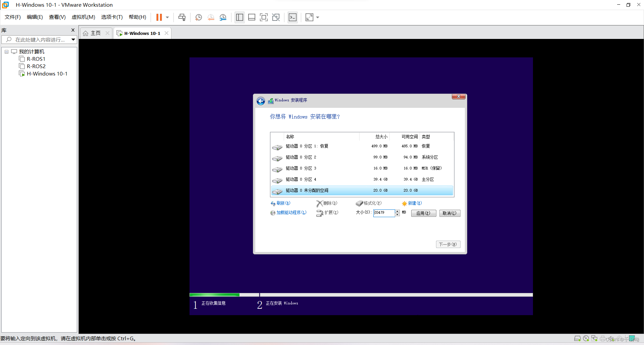644x345 pixels.
Task: Close the library (库) panel
Action: tap(73, 30)
